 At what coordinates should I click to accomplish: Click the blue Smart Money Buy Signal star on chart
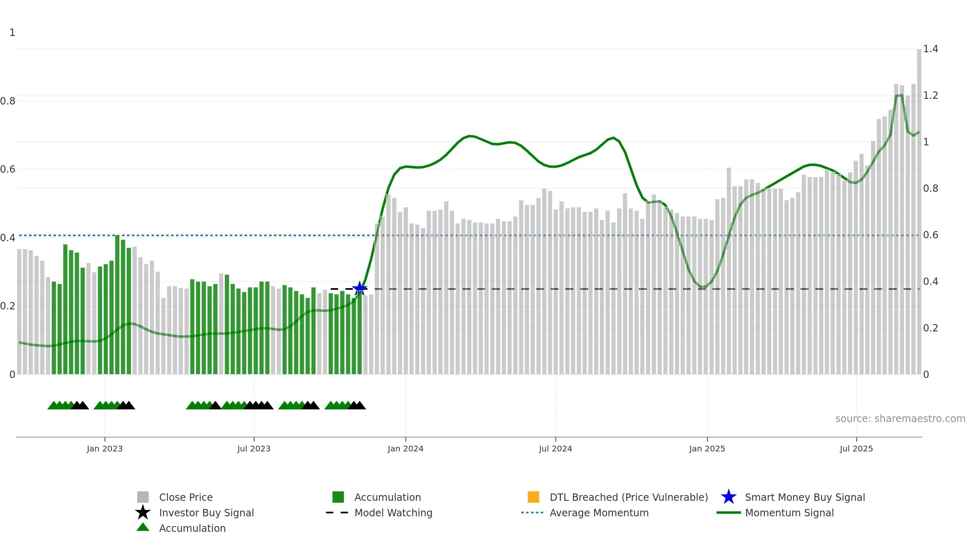click(x=360, y=289)
